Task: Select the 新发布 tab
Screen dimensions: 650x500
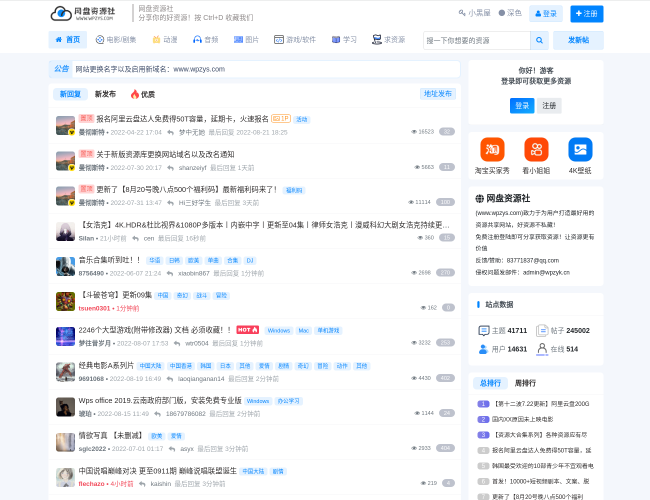Action: (x=105, y=94)
